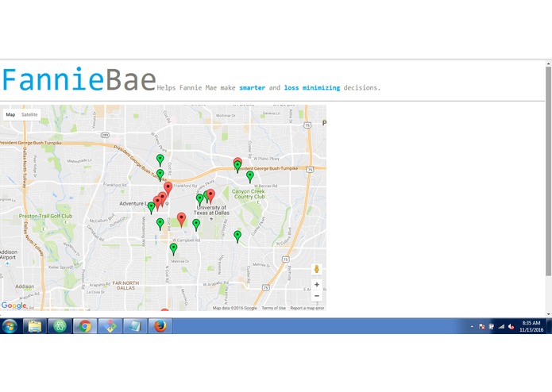Click the green marker west of Coit Rd below Adventure L label

(160, 224)
